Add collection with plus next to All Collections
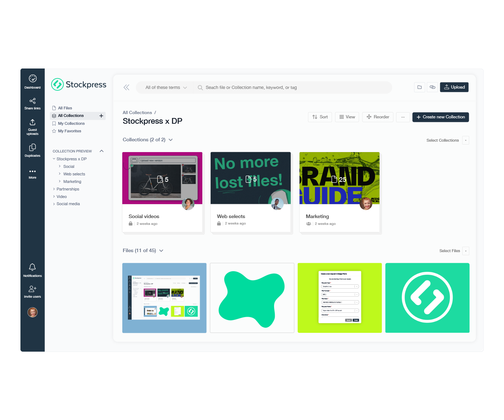This screenshot has width=504, height=420. 101,116
